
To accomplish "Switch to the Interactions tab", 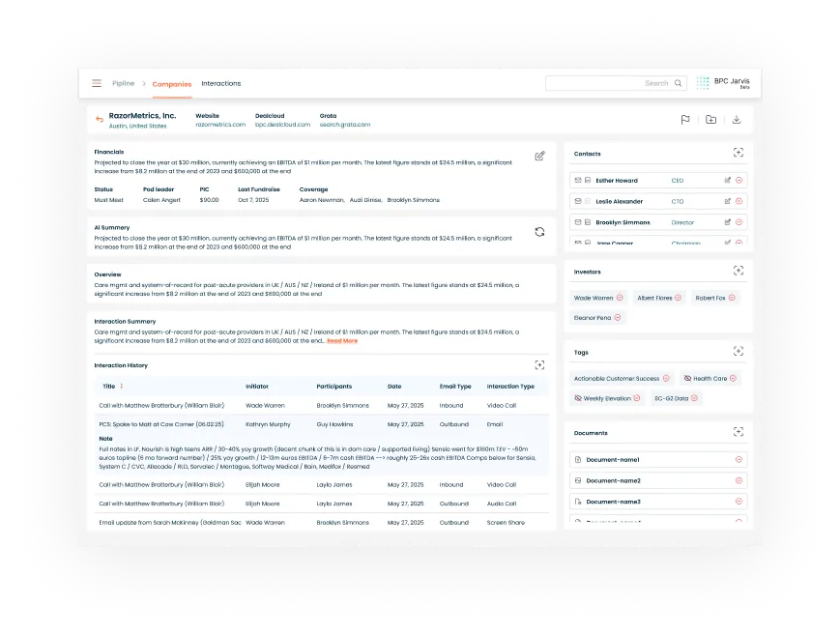I will (221, 83).
